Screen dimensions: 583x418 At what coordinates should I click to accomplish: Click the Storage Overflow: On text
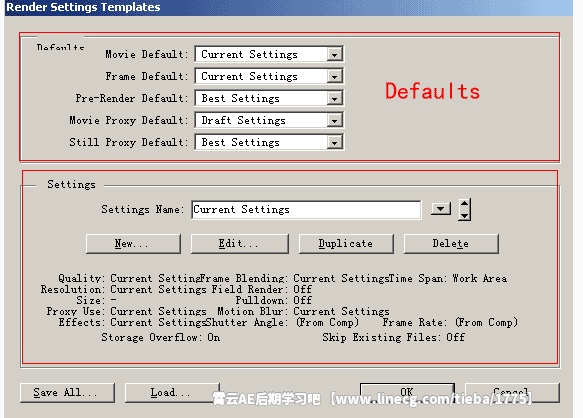(161, 337)
